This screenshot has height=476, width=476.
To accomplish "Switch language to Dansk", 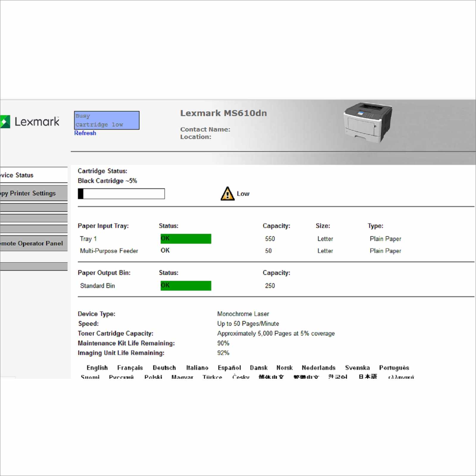I will (259, 368).
